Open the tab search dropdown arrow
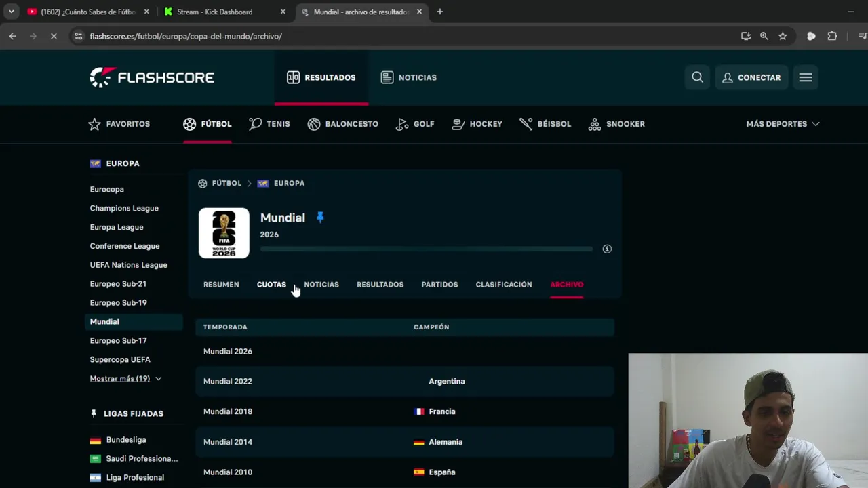The width and height of the screenshot is (868, 488). [x=11, y=12]
